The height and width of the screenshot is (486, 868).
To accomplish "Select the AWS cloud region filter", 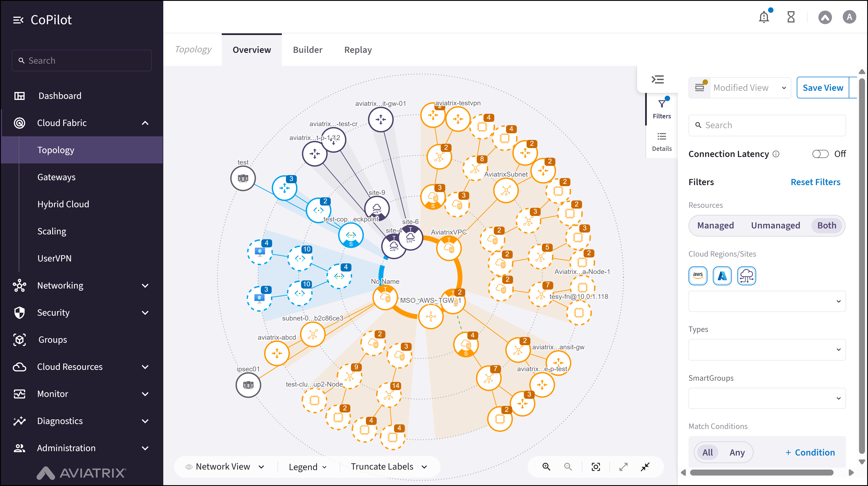I will tap(698, 276).
